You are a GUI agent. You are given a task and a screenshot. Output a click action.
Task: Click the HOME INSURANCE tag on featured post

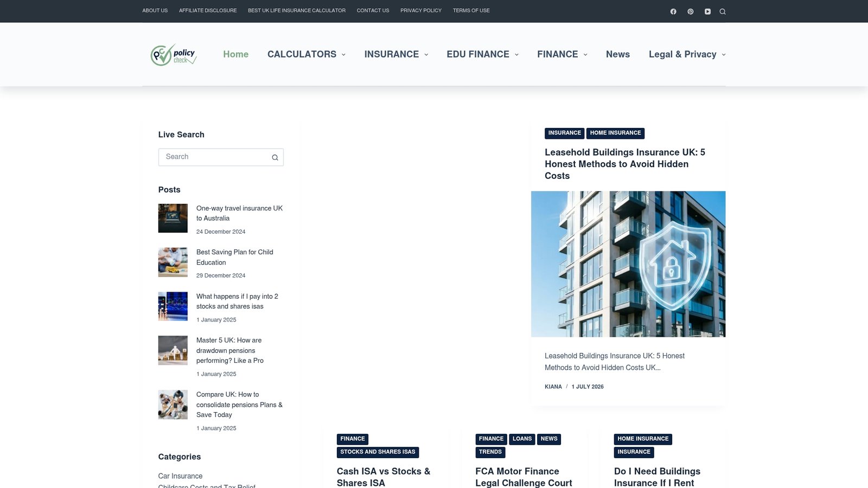[x=616, y=133]
